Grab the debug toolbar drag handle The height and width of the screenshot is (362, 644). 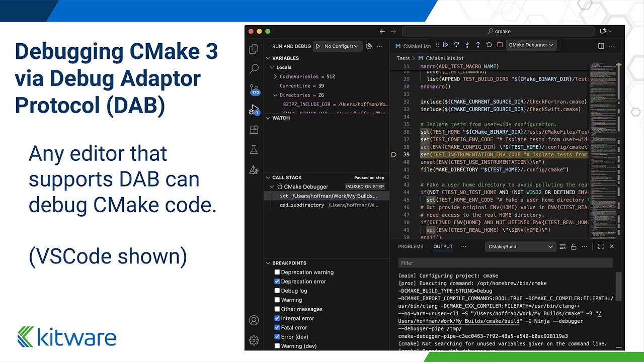click(x=437, y=45)
